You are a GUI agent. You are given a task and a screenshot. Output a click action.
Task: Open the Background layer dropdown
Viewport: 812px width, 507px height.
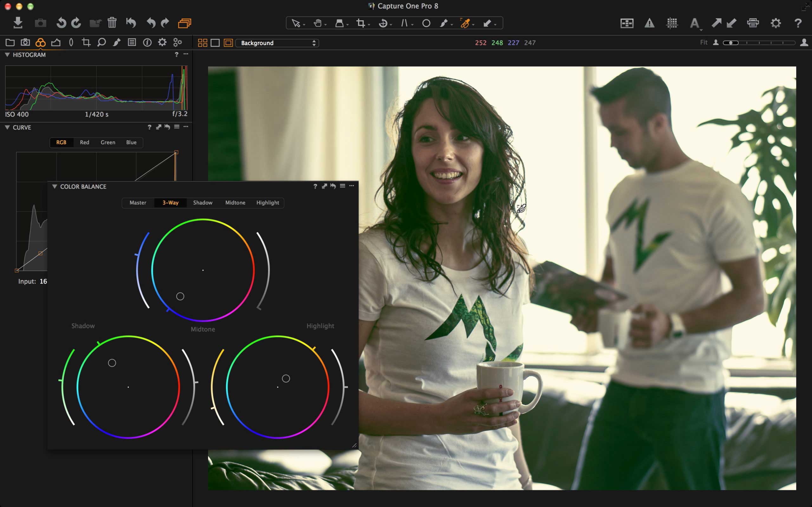click(x=277, y=43)
